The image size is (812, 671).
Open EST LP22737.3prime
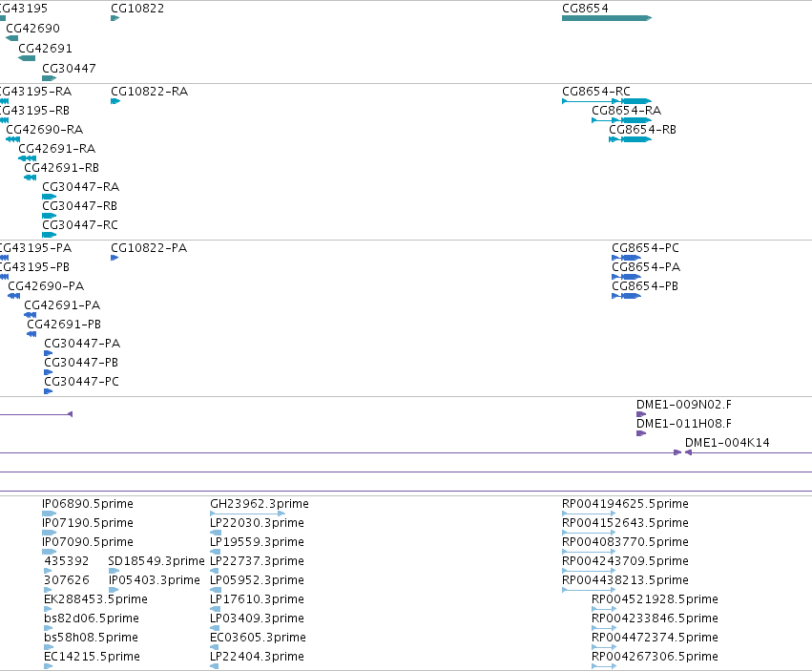(x=214, y=571)
